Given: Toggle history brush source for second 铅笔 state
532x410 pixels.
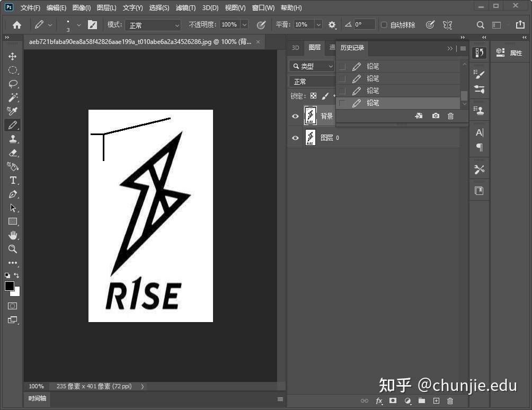Looking at the screenshot, I should (342, 79).
